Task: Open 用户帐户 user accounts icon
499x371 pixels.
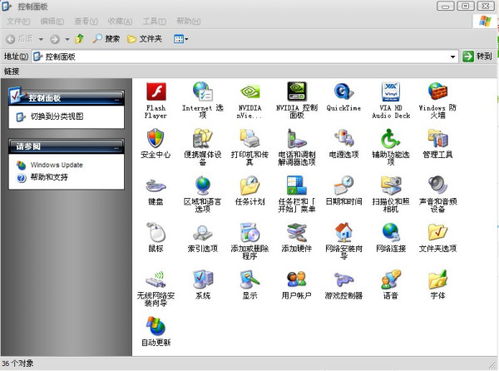Action: click(x=297, y=280)
